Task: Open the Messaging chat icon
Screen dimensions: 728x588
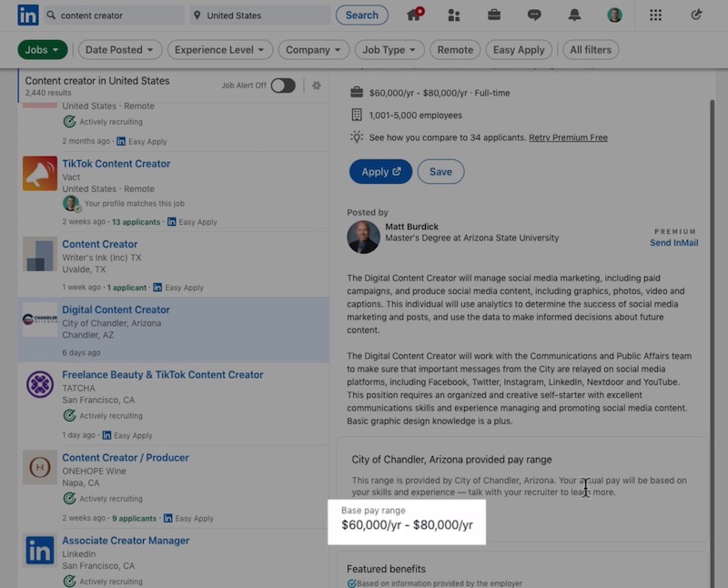Action: point(534,15)
